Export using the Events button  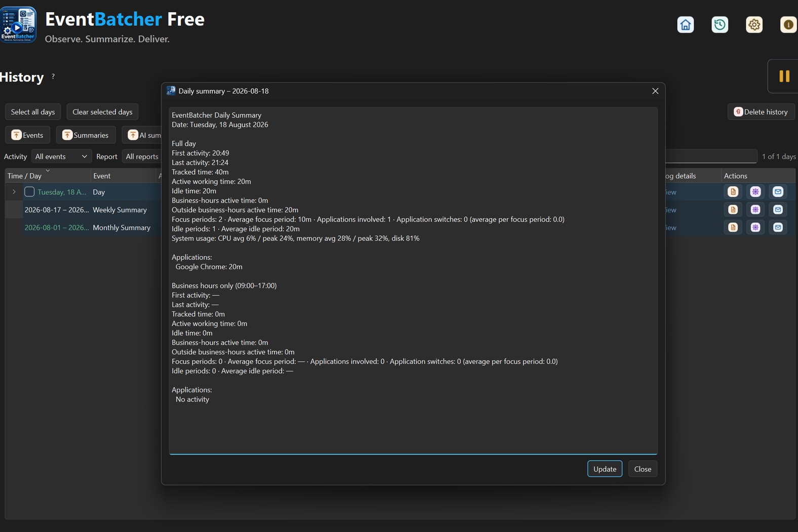[27, 135]
